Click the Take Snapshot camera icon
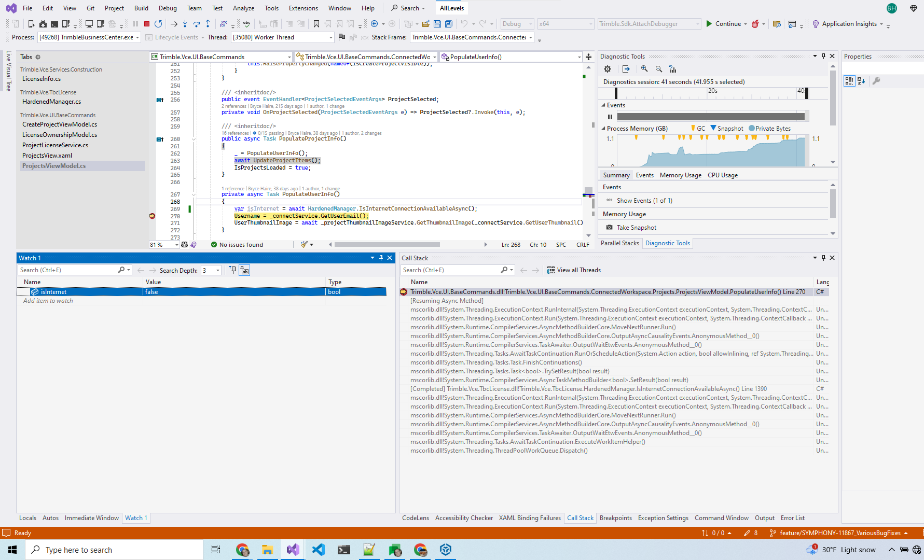This screenshot has height=560, width=924. [x=610, y=228]
